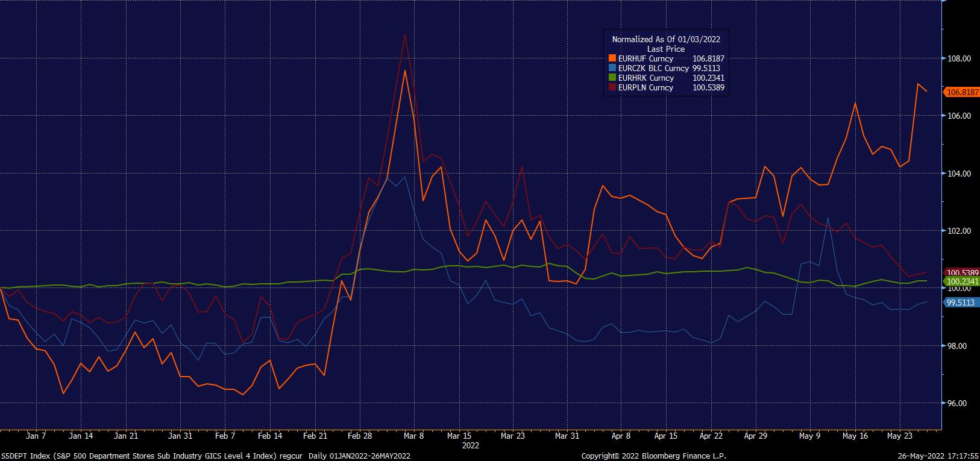The image size is (980, 461).
Task: Click the 2022 year label under the axis
Action: tap(470, 446)
